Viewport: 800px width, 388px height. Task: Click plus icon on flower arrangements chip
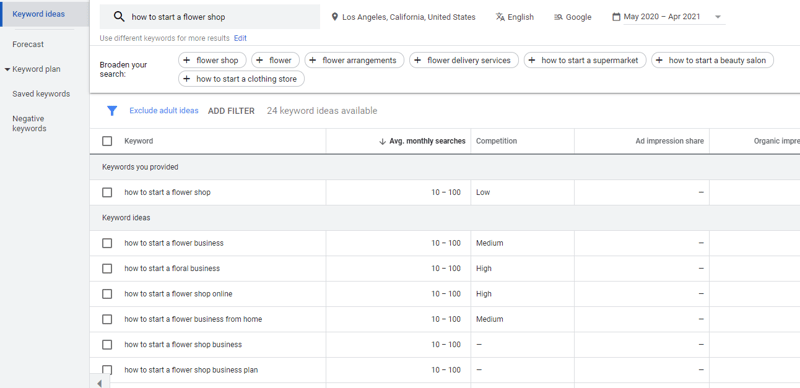coord(313,60)
